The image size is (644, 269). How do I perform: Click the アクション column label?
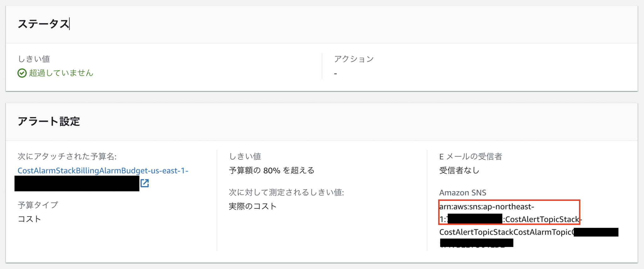(x=354, y=59)
